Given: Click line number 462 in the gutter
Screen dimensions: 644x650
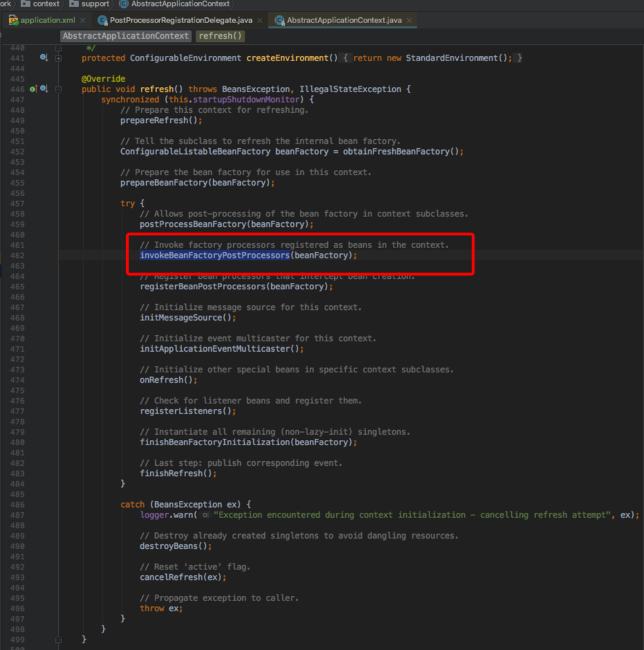Looking at the screenshot, I should (x=17, y=255).
